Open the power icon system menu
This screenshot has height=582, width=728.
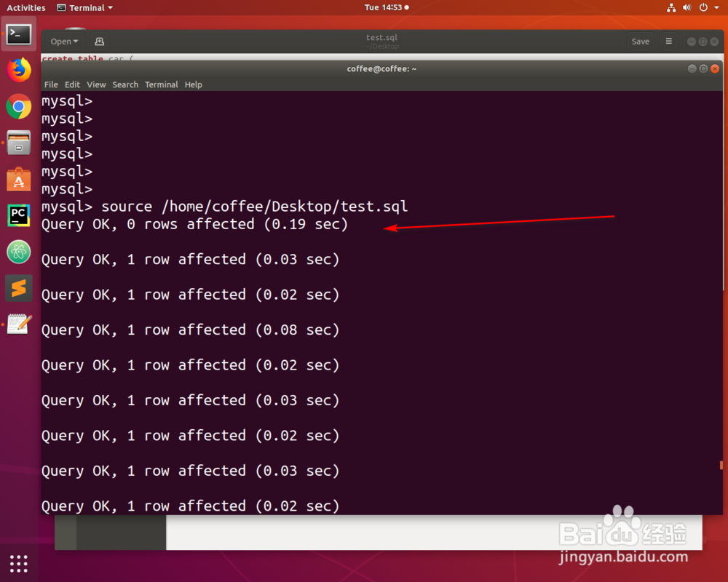coord(703,7)
